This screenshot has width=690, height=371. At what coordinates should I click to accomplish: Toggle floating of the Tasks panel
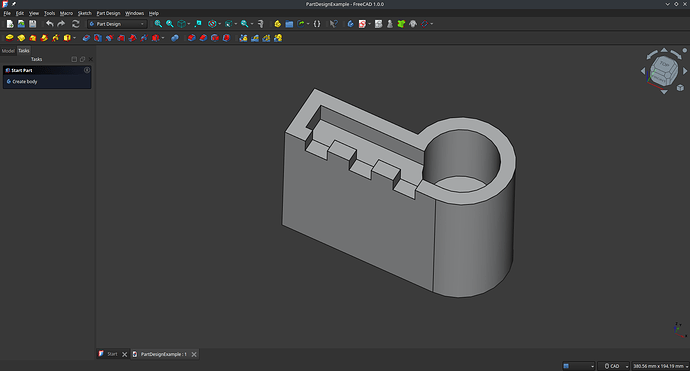coord(82,59)
